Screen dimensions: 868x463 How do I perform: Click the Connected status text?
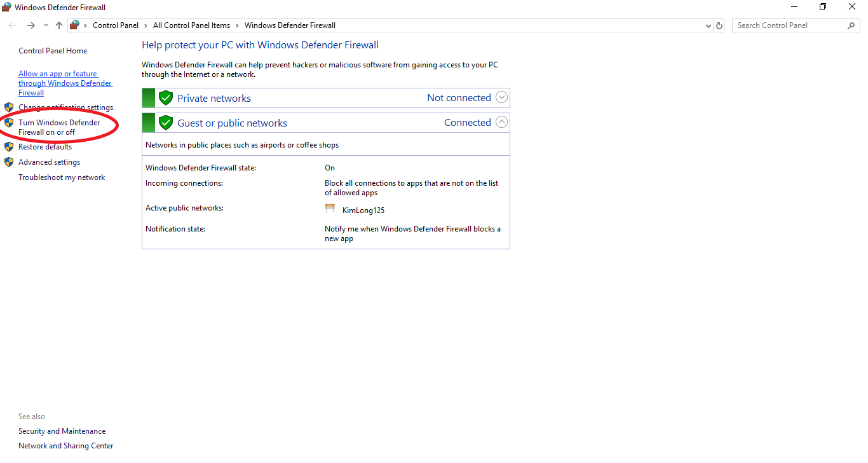[x=468, y=122]
